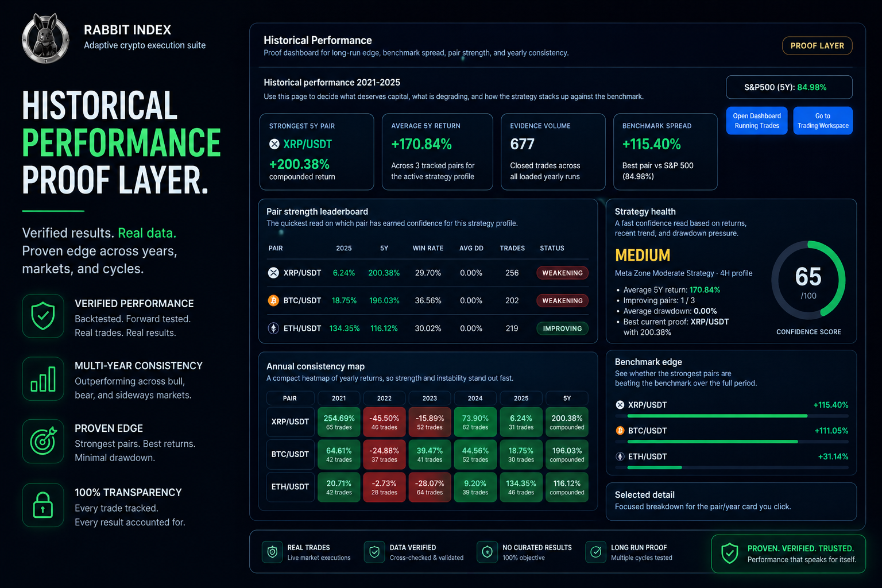The width and height of the screenshot is (882, 588).
Task: Select XRP/USDT 5Y cell 200.38% compounded
Action: pos(567,422)
